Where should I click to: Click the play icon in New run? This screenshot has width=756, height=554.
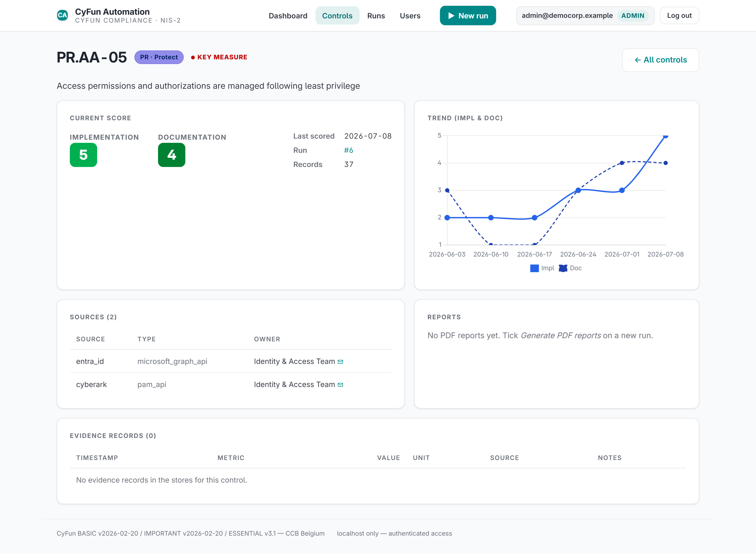click(451, 16)
